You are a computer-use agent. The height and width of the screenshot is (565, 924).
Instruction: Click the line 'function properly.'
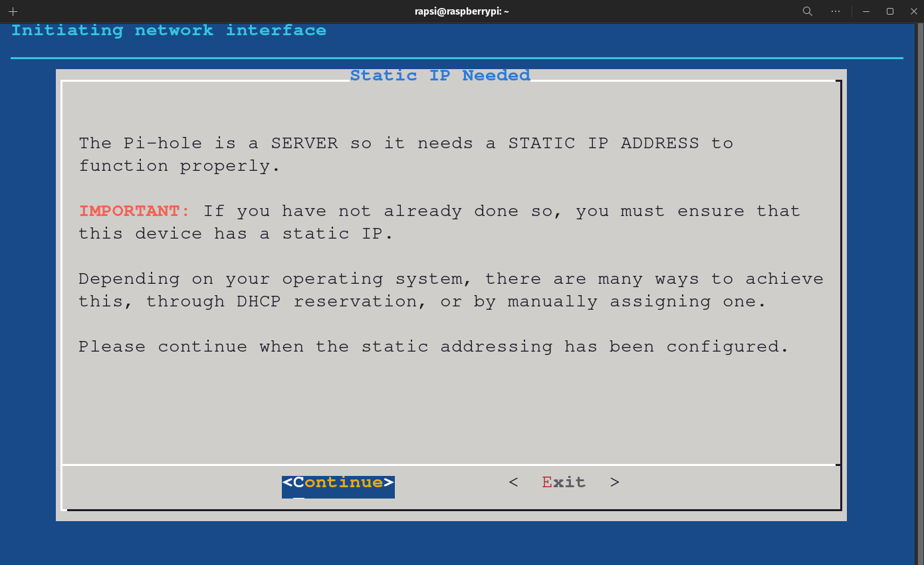coord(179,166)
